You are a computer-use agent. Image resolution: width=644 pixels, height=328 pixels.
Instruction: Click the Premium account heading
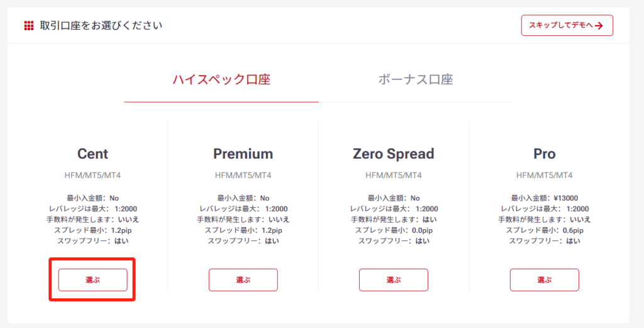(243, 154)
